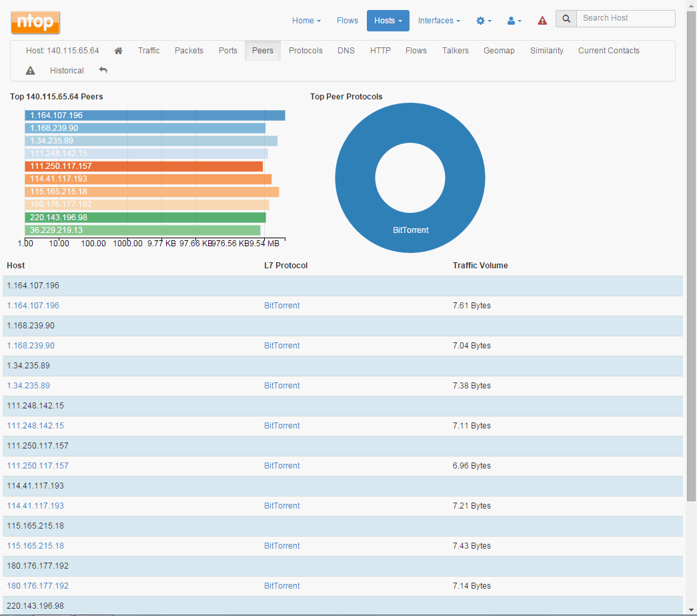This screenshot has height=616, width=697.
Task: Click the 36.229.219.13 bar in peers chart
Action: click(143, 230)
